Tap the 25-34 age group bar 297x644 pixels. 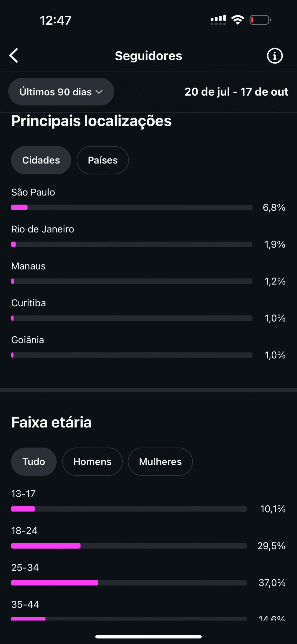129,583
